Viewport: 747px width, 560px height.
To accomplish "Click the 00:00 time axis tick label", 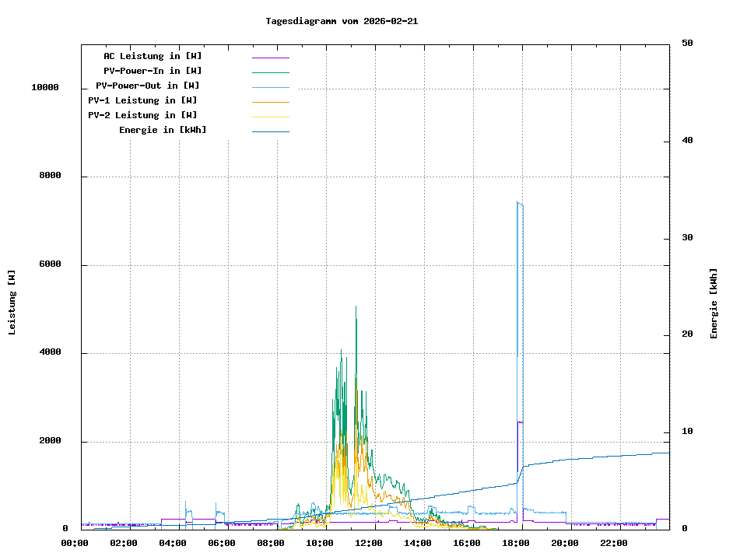I will (75, 543).
